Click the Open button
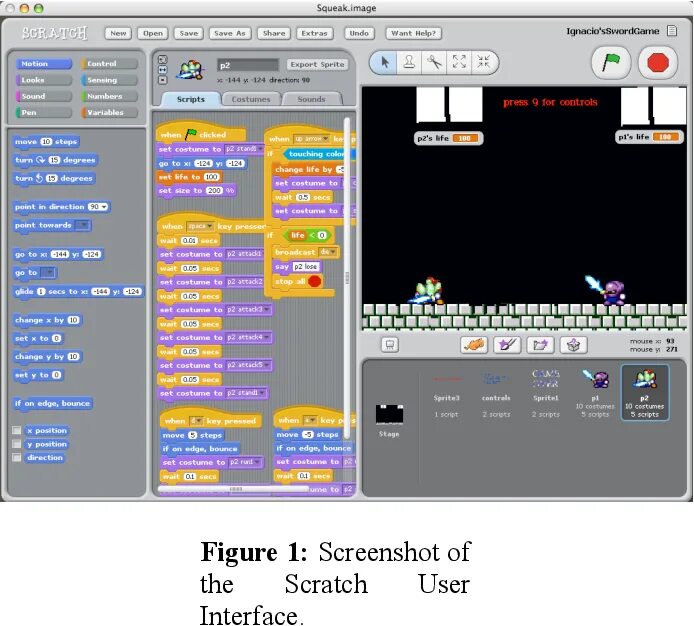This screenshot has width=694, height=626. click(153, 33)
